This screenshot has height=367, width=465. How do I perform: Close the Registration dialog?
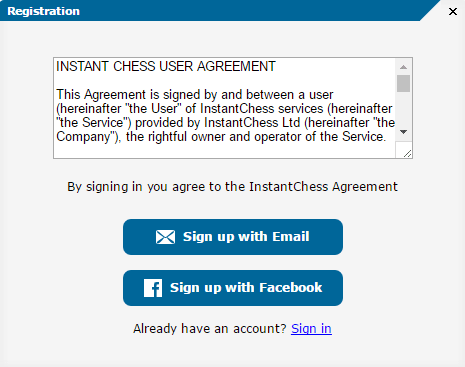pos(453,12)
